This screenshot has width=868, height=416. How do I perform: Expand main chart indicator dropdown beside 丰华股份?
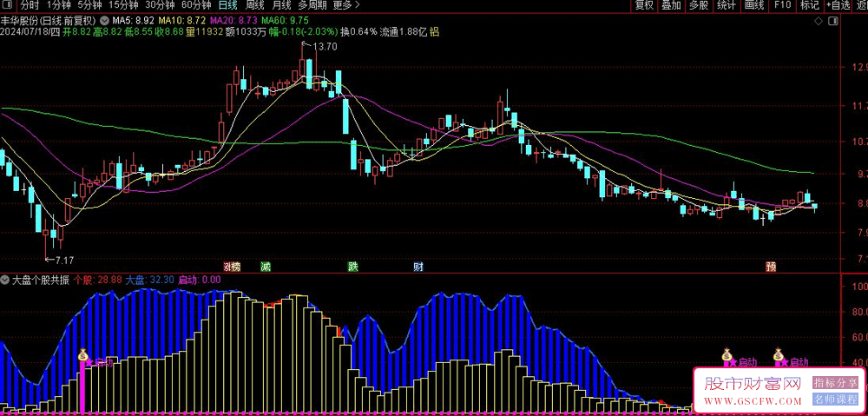(x=105, y=21)
